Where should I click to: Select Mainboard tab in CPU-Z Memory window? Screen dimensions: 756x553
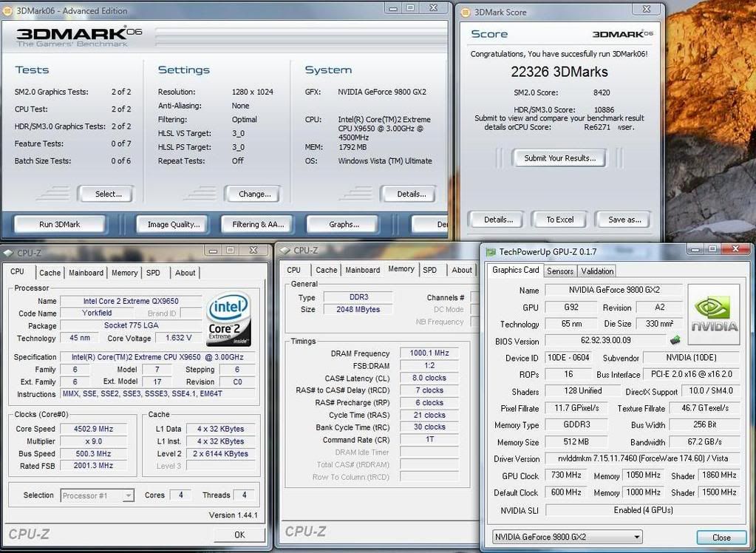pos(363,271)
